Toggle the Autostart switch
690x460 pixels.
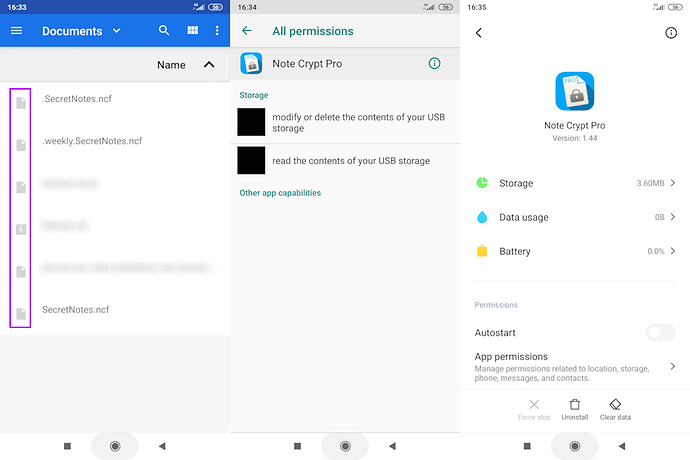tap(661, 332)
